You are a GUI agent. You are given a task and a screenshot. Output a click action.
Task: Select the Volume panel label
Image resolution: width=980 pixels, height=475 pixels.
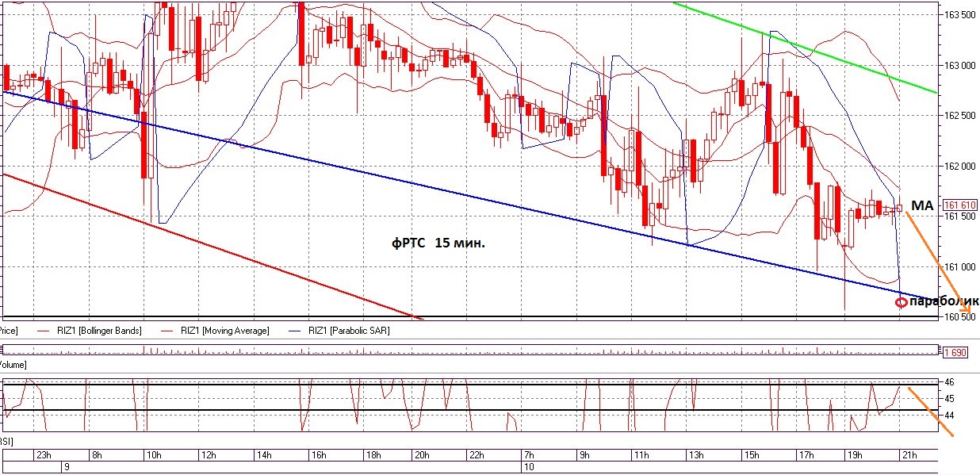point(13,365)
